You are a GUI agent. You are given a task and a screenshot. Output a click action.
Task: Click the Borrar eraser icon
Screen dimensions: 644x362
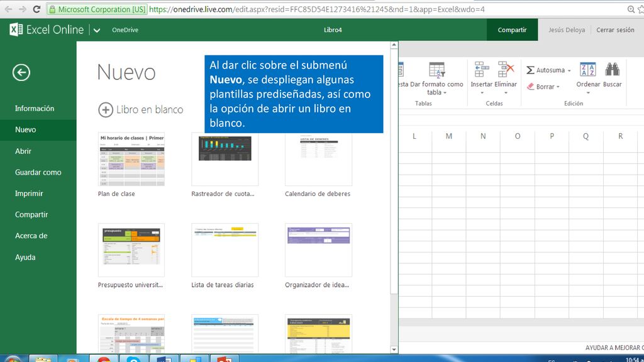[530, 87]
